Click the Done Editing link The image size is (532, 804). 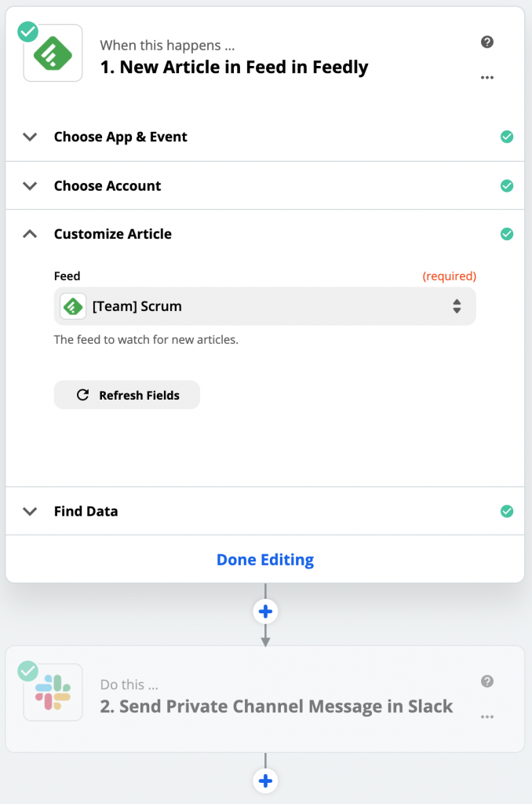tap(265, 560)
